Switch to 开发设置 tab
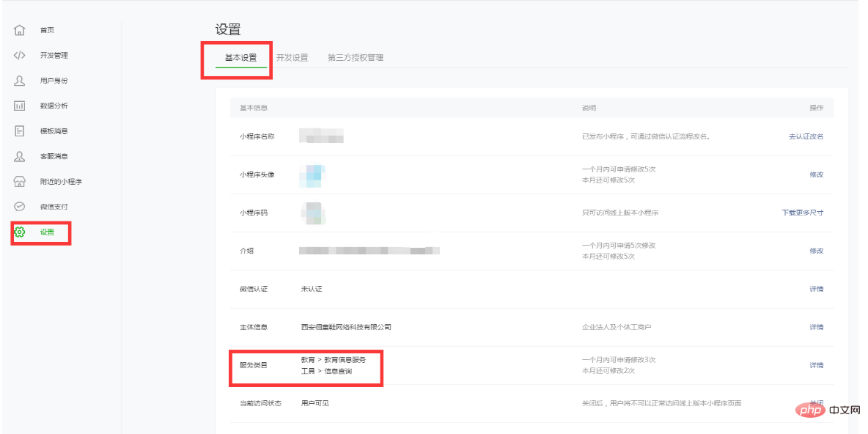 coord(293,58)
